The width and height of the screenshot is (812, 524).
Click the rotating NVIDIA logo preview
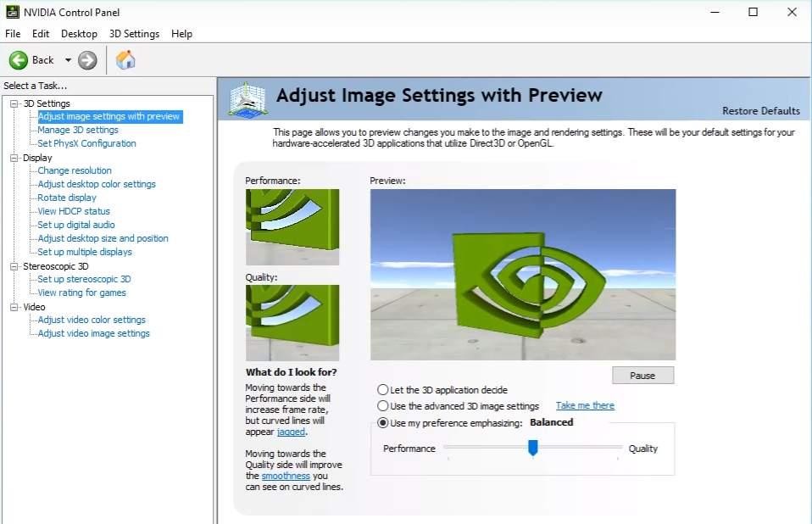523,275
